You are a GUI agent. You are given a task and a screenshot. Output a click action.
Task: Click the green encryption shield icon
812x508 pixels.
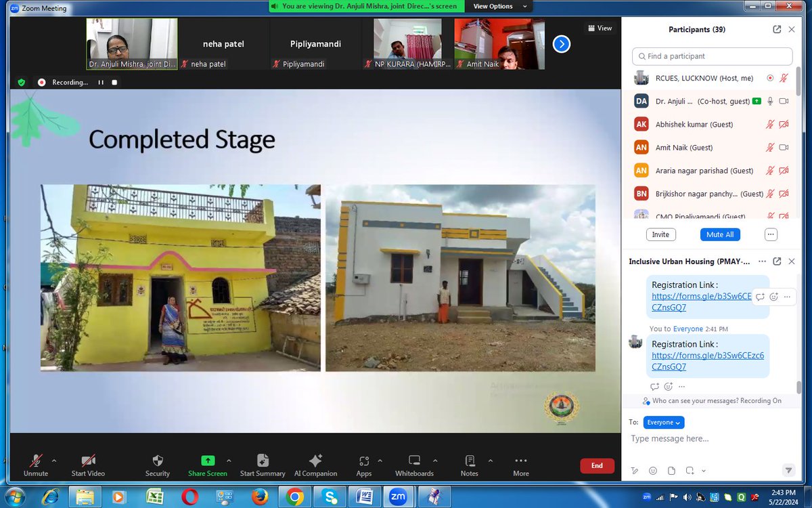tap(22, 82)
